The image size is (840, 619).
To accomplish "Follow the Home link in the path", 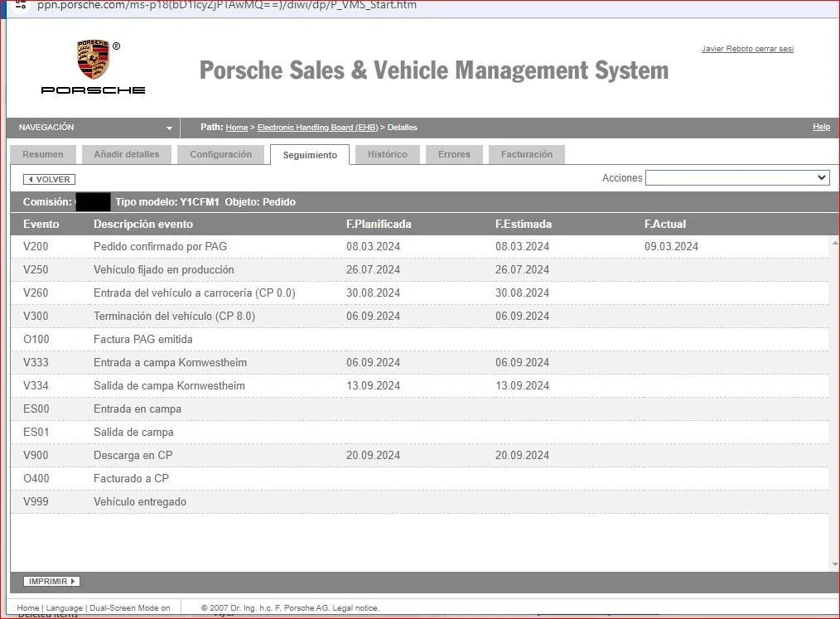I will click(x=237, y=128).
